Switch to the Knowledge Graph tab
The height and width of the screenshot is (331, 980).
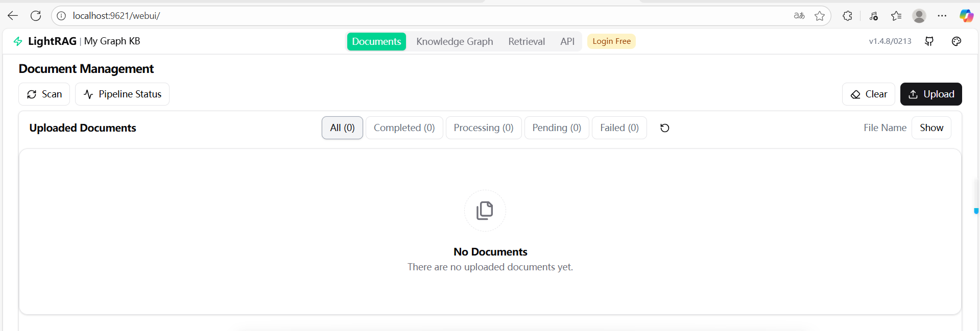455,41
